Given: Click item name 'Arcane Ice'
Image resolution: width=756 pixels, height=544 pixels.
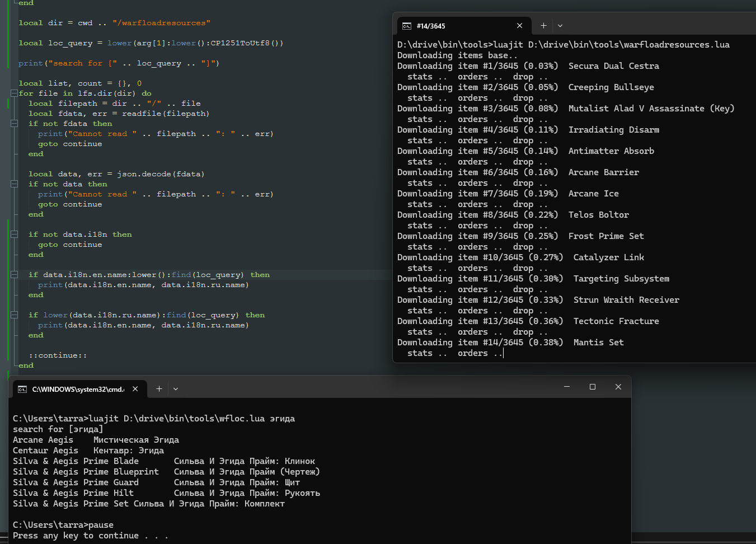Looking at the screenshot, I should pyautogui.click(x=594, y=194).
